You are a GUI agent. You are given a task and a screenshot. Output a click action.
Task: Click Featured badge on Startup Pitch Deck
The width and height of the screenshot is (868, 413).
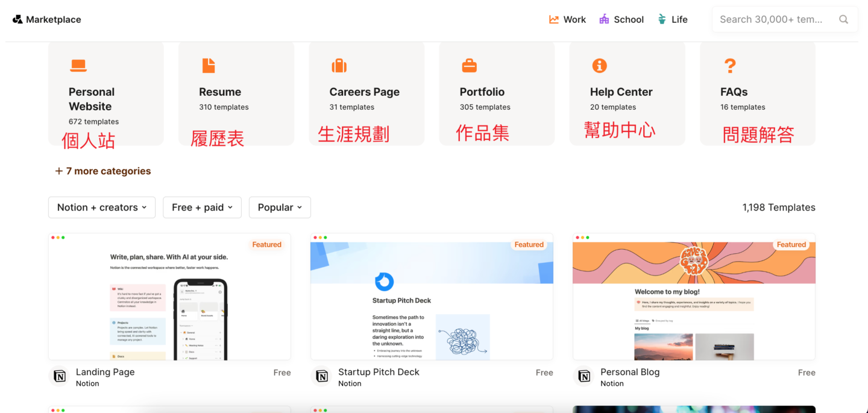[x=529, y=245]
